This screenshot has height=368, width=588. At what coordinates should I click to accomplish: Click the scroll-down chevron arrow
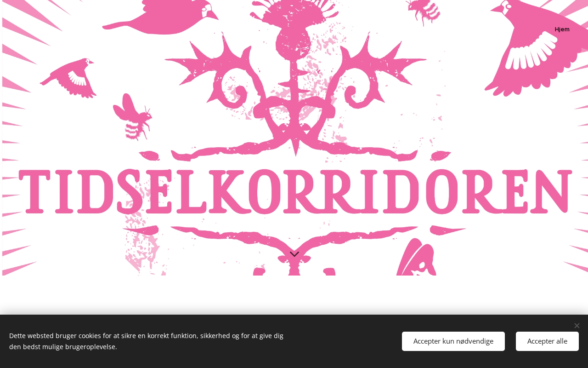294,254
